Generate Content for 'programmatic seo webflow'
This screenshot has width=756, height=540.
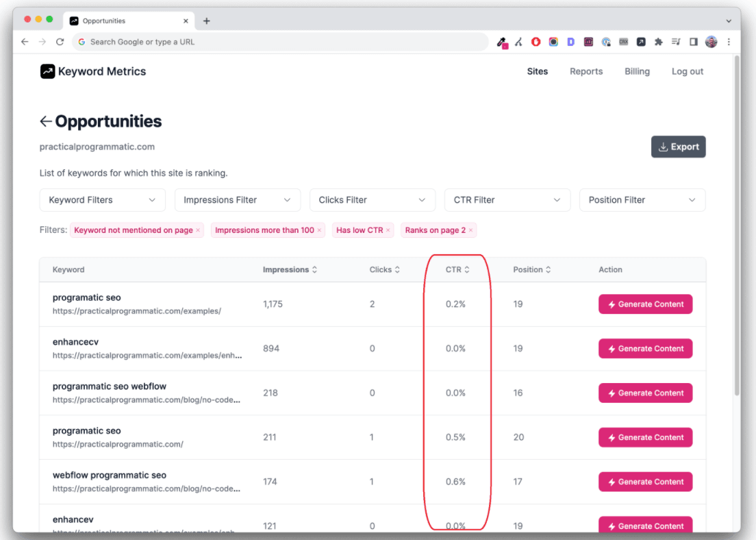[x=645, y=393]
